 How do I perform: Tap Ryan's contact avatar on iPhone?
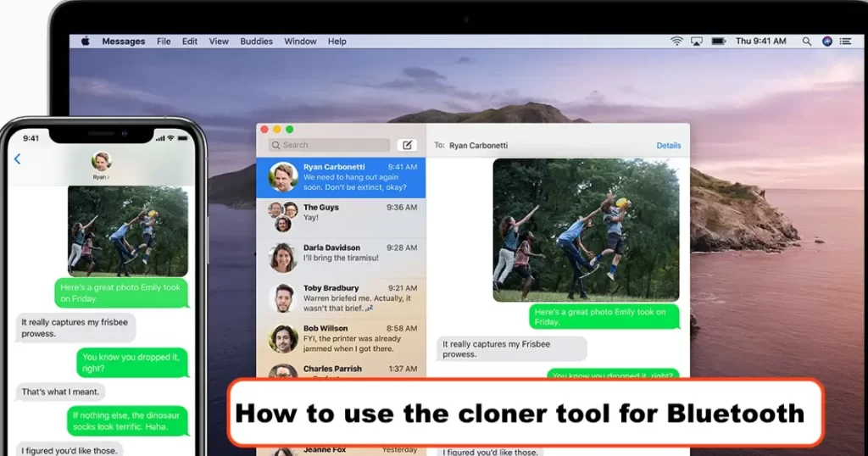click(x=102, y=161)
